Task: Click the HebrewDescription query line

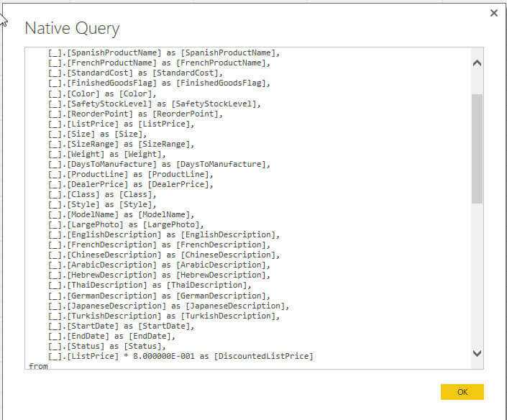Action: 159,275
